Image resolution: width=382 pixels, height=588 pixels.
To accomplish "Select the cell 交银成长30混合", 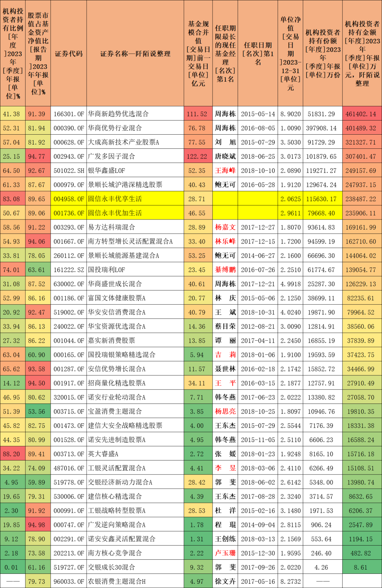I will [135, 567].
